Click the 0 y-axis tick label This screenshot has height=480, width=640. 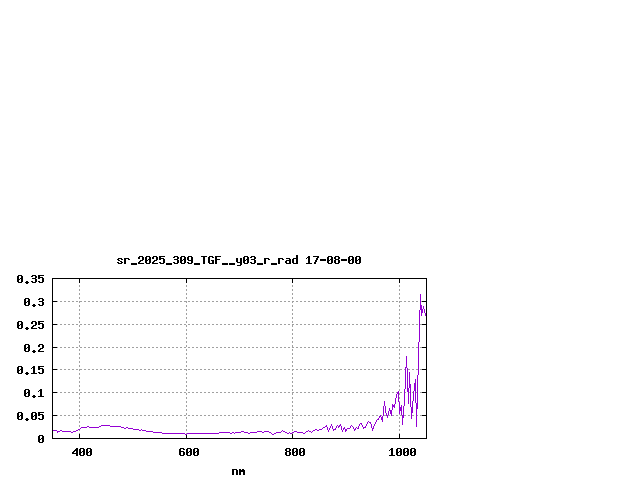click(41, 439)
